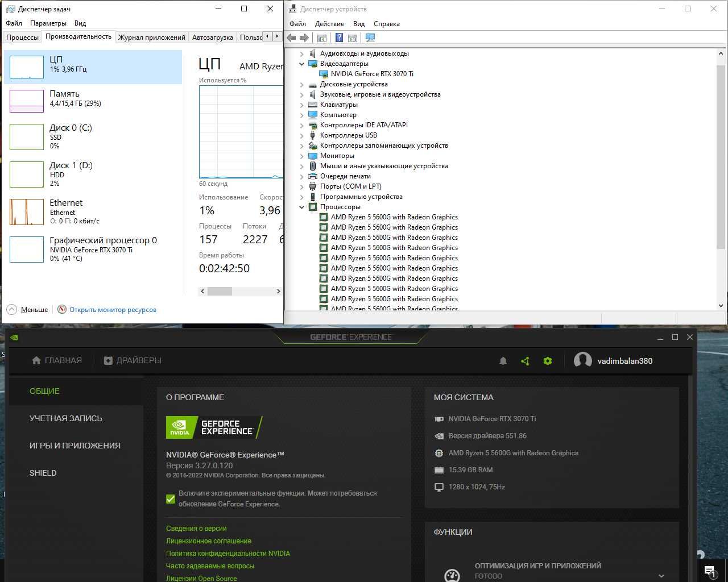Viewport: 728px width, 582px height.
Task: Toggle the experimental features checkbox
Action: click(x=171, y=498)
